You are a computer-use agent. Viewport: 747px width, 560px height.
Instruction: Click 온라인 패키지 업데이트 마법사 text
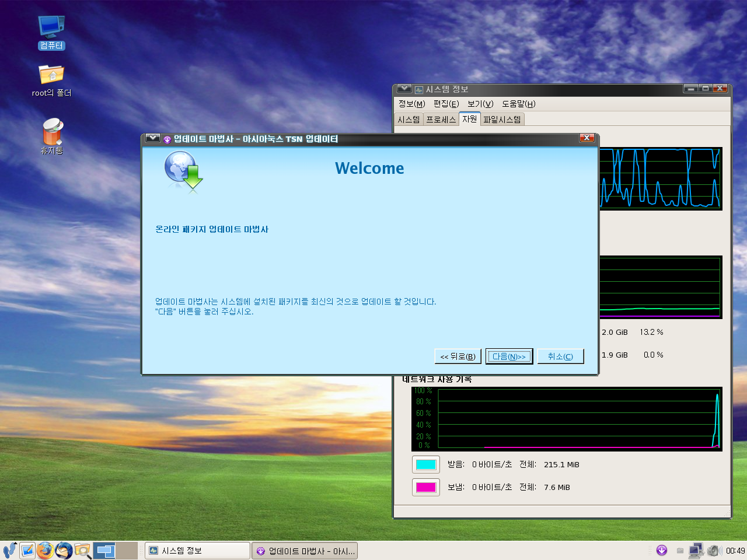pos(212,229)
